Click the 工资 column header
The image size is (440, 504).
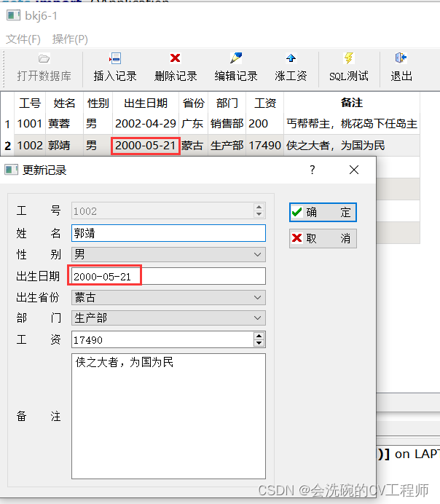[265, 103]
